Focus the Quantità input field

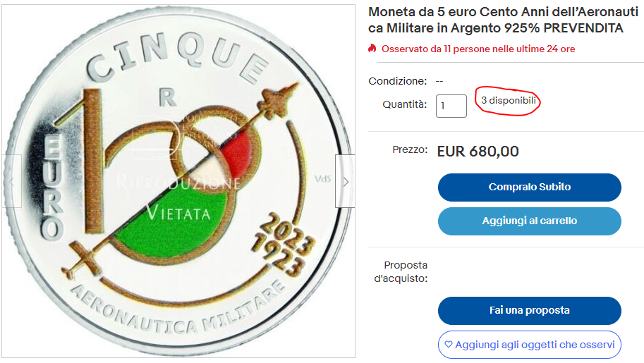(451, 106)
